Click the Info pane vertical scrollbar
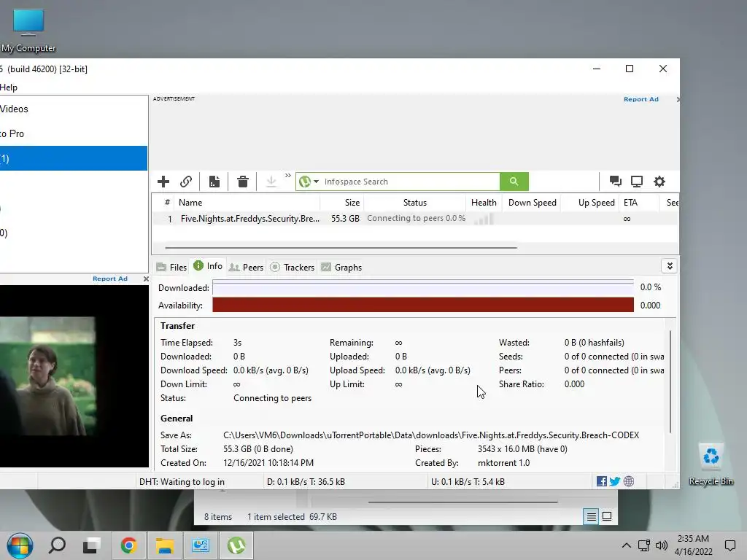 [x=670, y=381]
